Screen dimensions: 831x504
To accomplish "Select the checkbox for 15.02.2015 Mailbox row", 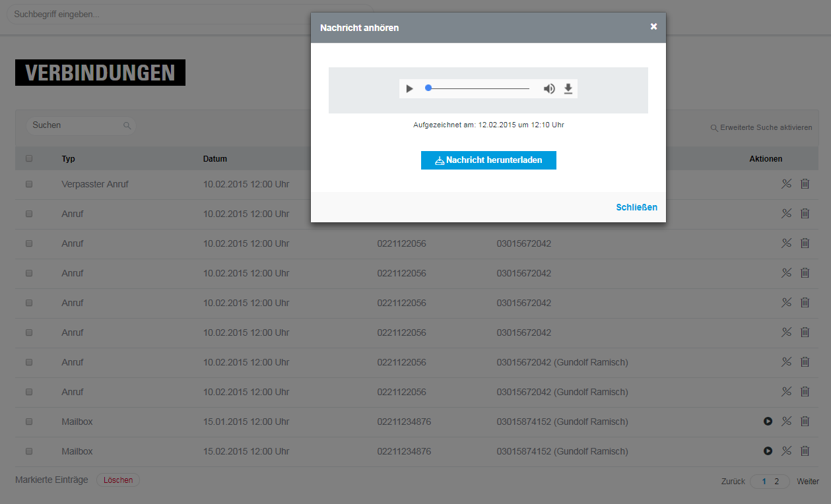I will pos(29,451).
